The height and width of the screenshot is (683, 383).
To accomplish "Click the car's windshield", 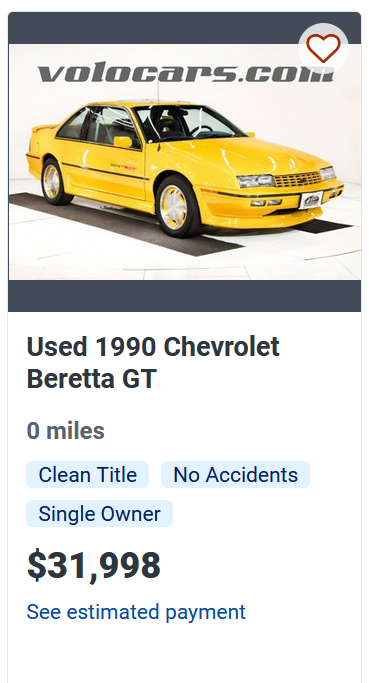I will (x=187, y=122).
